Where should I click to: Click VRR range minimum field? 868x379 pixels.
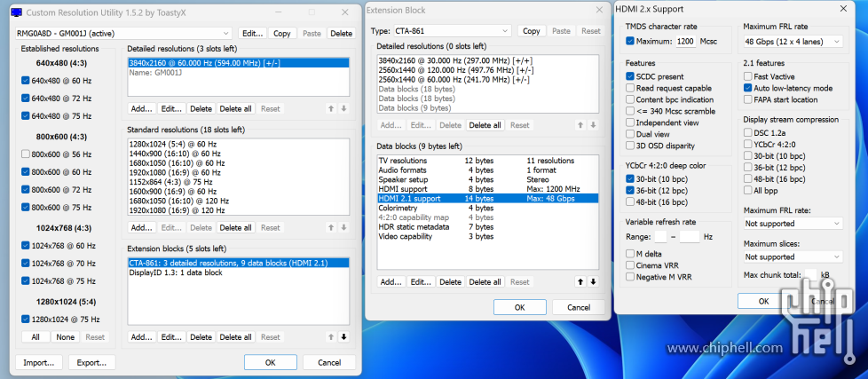tap(660, 237)
